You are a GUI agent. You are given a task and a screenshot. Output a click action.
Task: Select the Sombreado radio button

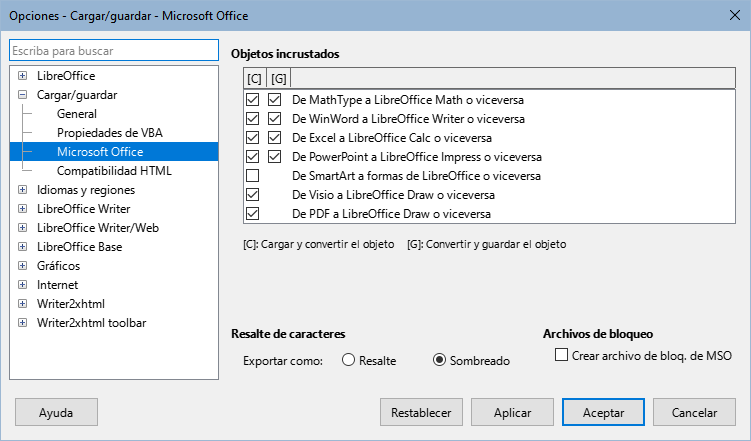coord(439,360)
